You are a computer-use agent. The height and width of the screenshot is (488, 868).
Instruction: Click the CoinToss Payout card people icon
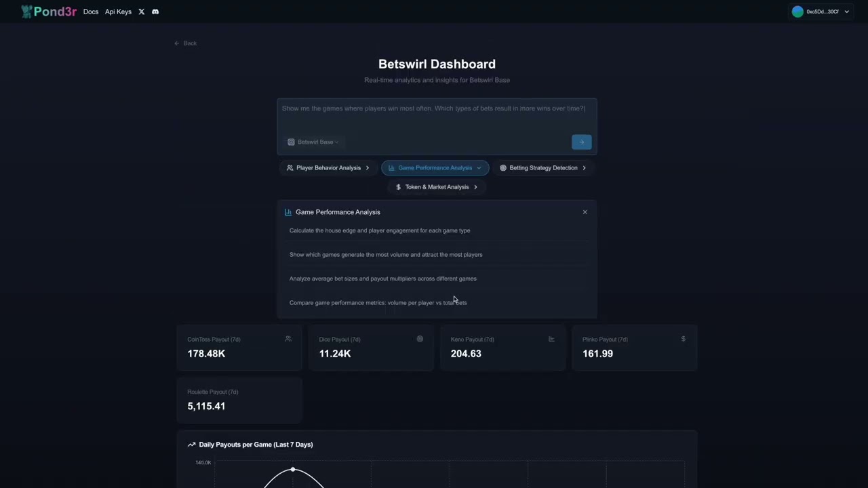pos(288,339)
